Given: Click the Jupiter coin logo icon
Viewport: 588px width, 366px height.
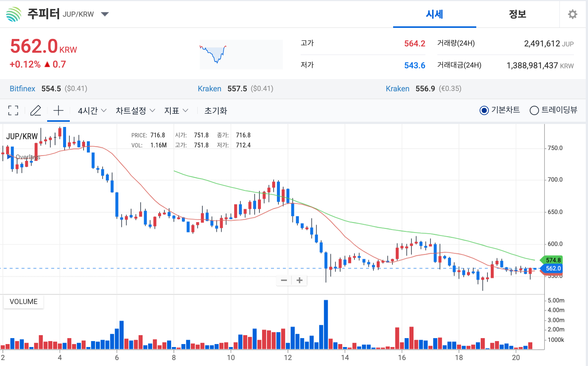Looking at the screenshot, I should (14, 14).
